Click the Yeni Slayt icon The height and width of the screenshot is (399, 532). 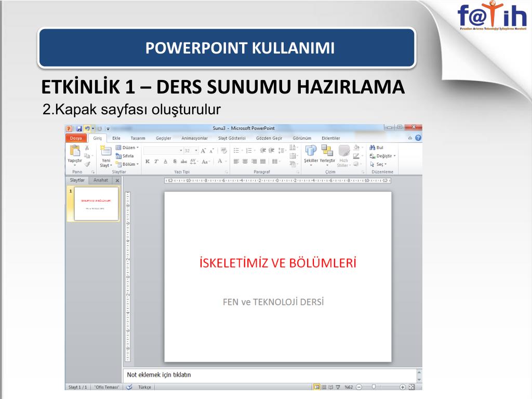(105, 151)
